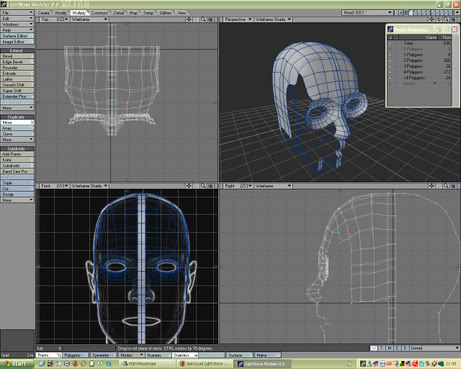Activate the Mirror tool
Screen dimensions: 461x369
tap(17, 122)
